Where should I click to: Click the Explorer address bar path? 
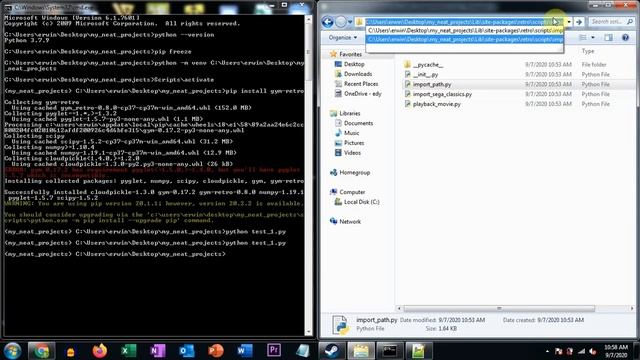pos(459,22)
